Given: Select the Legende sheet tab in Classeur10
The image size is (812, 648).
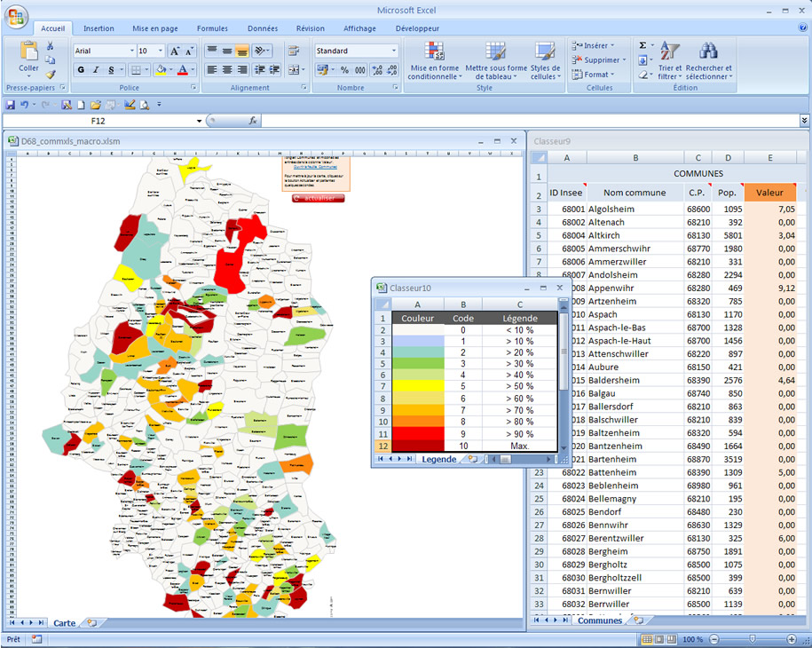Looking at the screenshot, I should coord(439,459).
